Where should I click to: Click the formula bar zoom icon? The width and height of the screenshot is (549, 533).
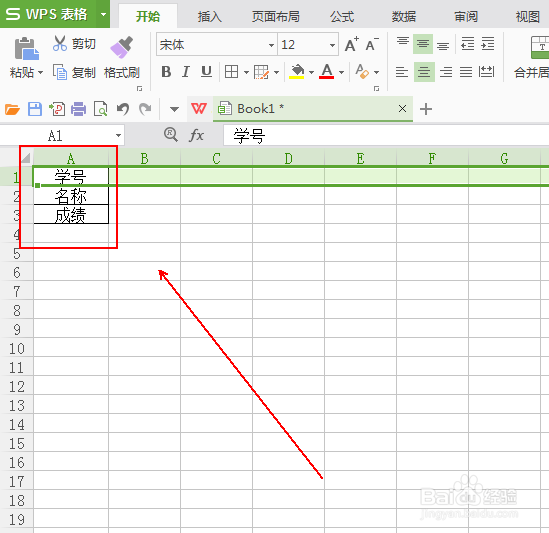[x=171, y=134]
